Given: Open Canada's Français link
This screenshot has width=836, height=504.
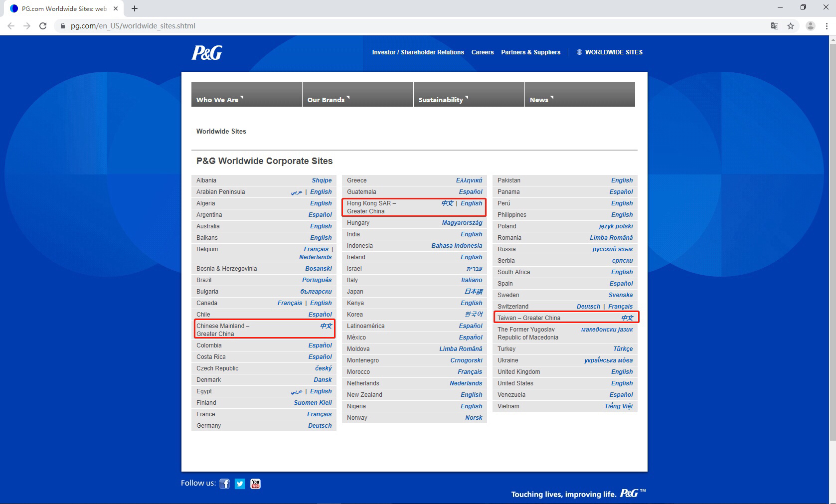Looking at the screenshot, I should (x=290, y=303).
